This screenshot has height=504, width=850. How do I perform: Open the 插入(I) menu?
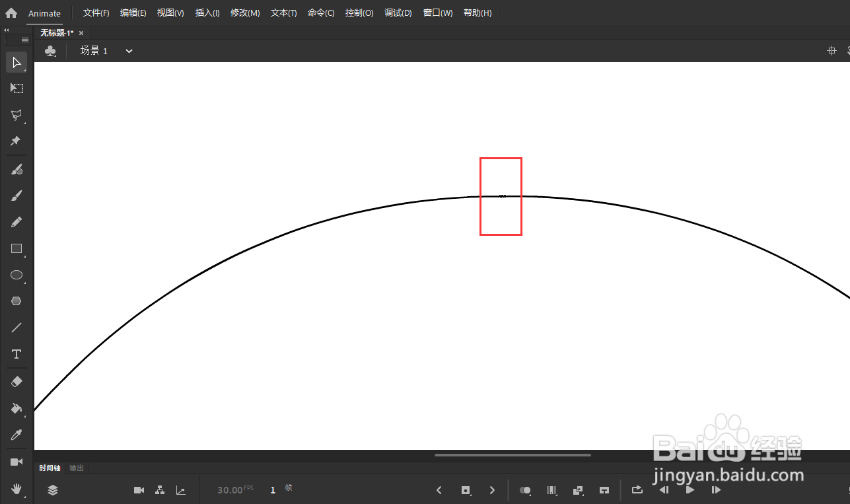pos(207,13)
